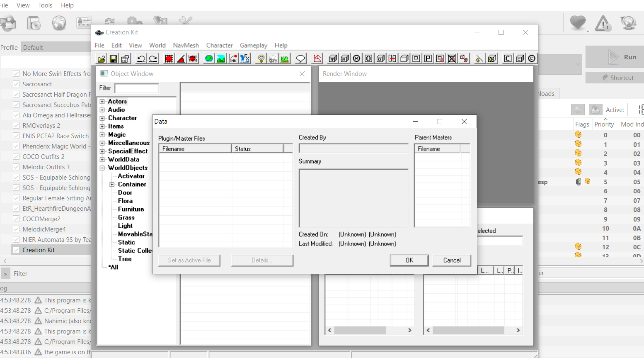This screenshot has height=358, width=644.
Task: Click the Object Window Filter input field
Action: point(137,88)
